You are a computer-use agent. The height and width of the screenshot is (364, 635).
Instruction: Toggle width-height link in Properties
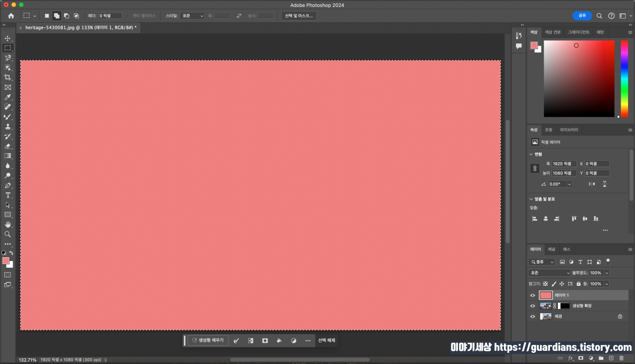[x=535, y=169]
